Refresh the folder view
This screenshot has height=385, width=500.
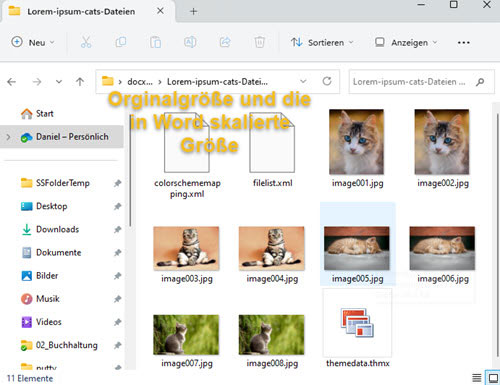[327, 81]
